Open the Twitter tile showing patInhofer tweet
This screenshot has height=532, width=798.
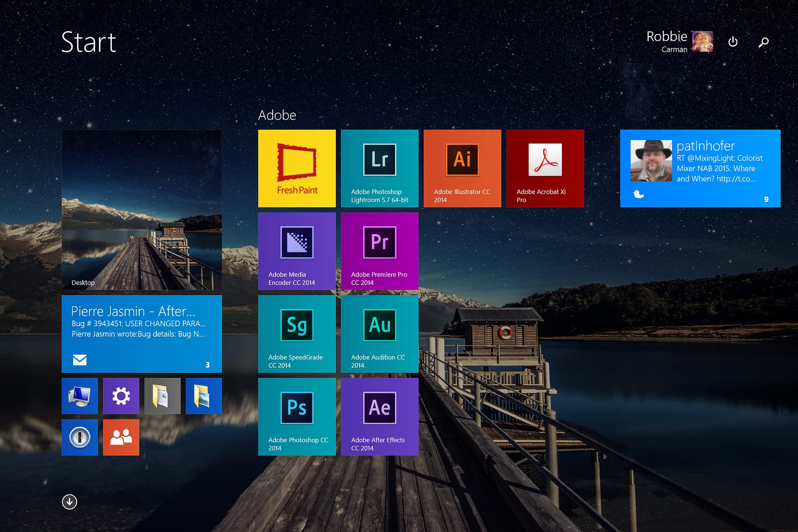point(700,168)
